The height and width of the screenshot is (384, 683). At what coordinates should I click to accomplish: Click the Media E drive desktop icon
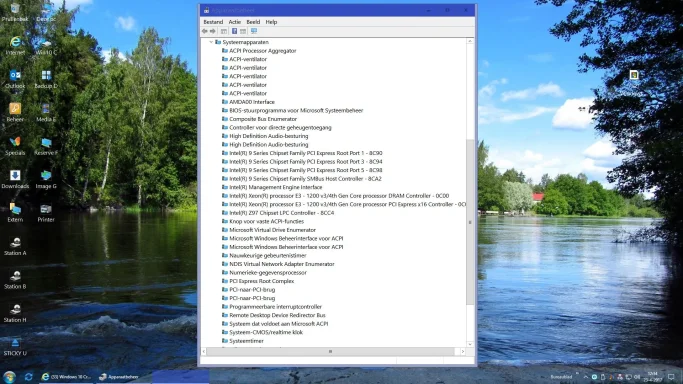[x=46, y=112]
